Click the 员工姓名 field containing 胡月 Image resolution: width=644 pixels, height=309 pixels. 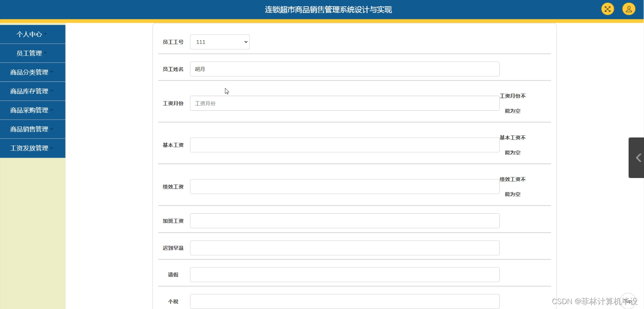(345, 69)
